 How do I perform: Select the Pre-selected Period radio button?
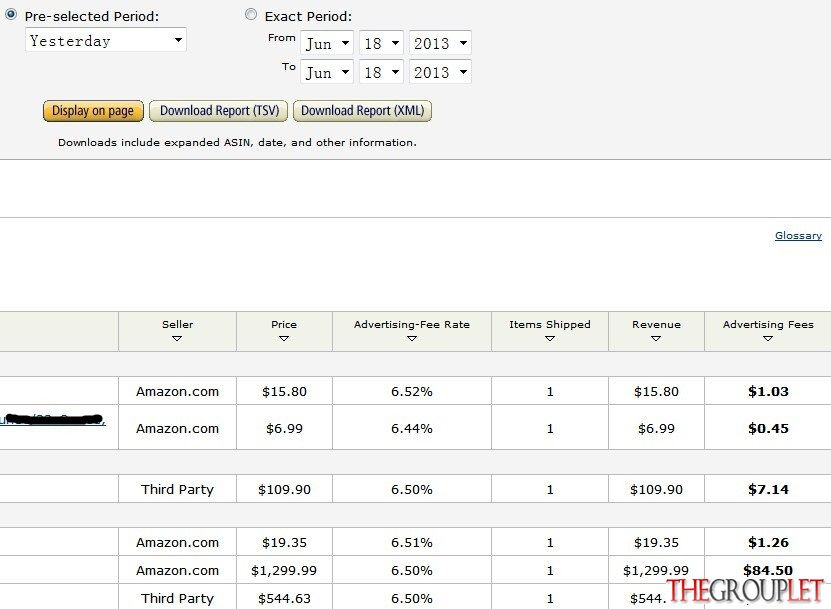pos(11,14)
